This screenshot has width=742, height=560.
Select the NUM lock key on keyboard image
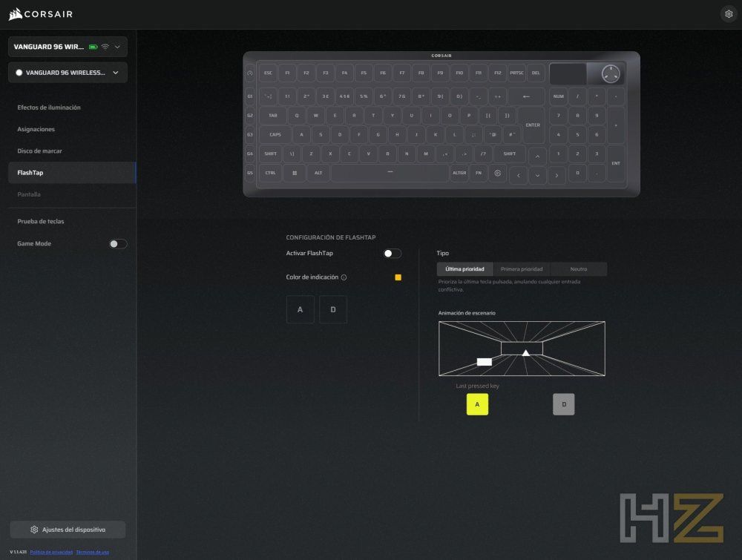(x=559, y=96)
